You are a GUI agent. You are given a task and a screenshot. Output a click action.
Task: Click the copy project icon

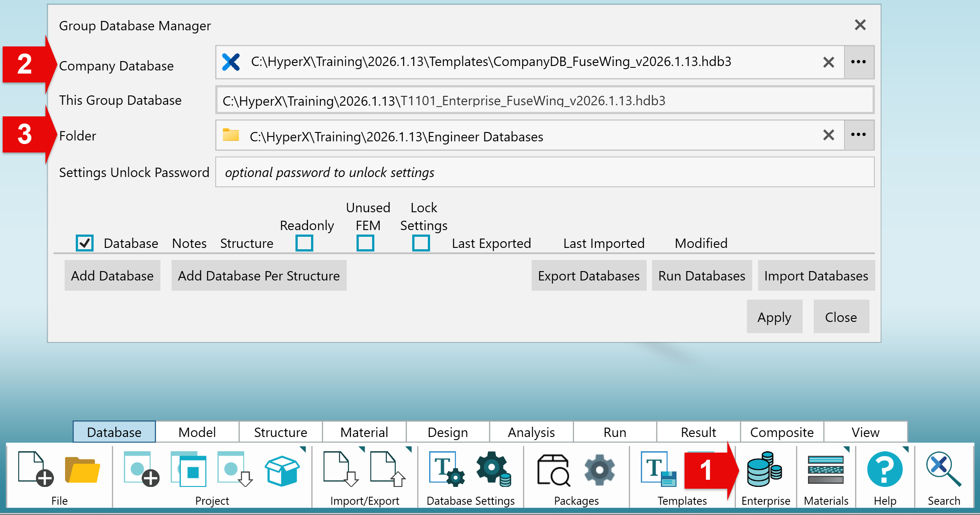[x=189, y=469]
